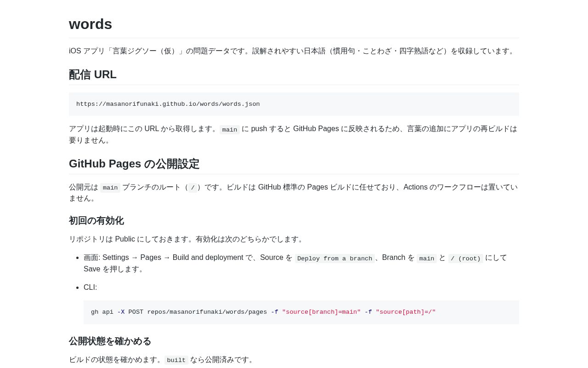Click the "リポジトリは Public" sentence
588x368 pixels.
(187, 239)
